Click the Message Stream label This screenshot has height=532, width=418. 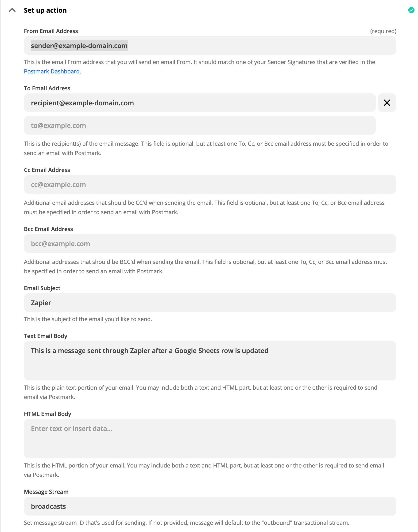point(46,492)
